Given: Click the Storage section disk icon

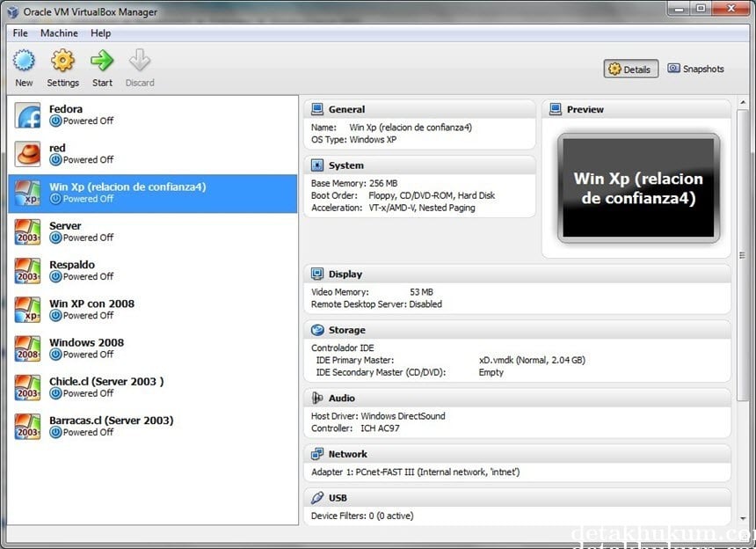Looking at the screenshot, I should coord(317,330).
